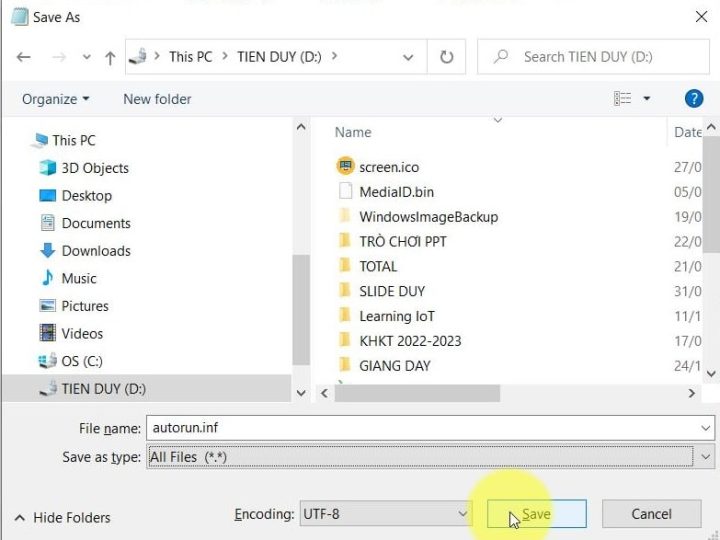The width and height of the screenshot is (720, 540).
Task: Select OS (C:) drive in navigation pane
Action: [82, 361]
